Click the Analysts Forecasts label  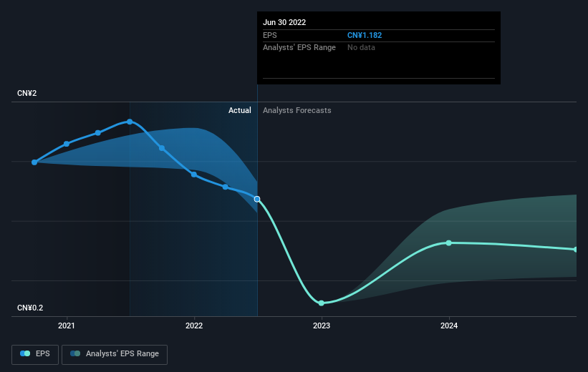[x=297, y=110]
